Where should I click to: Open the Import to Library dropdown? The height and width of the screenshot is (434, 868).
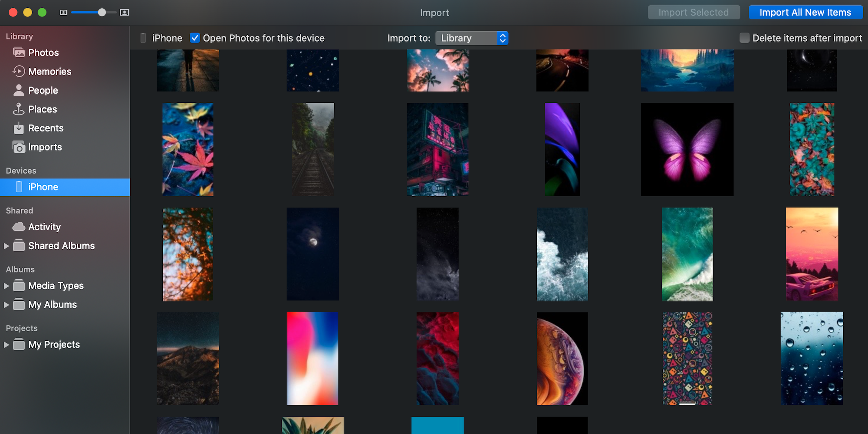471,38
